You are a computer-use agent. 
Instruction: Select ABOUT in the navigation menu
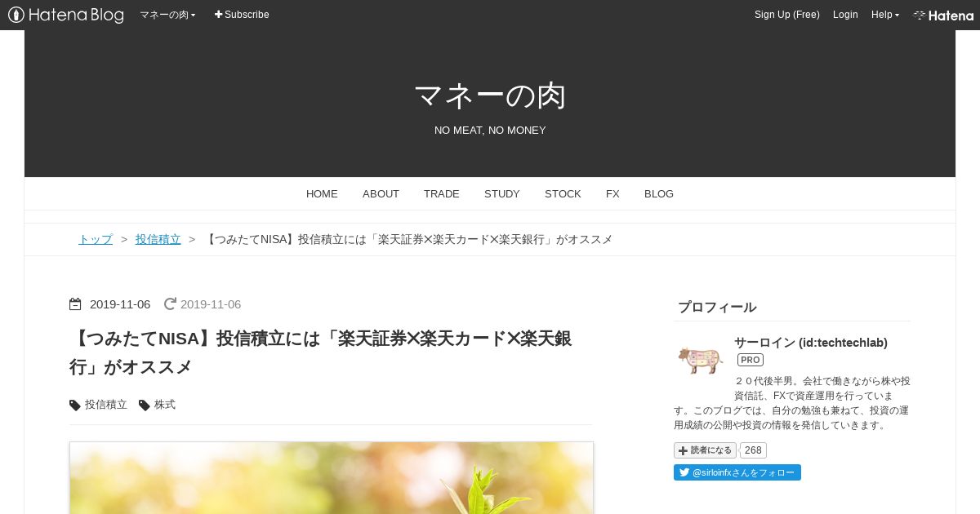(381, 194)
